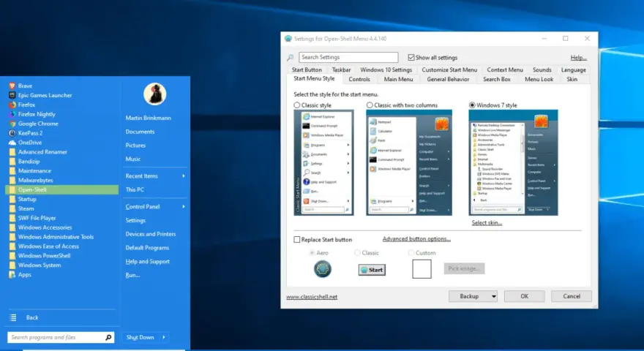644x351 pixels.
Task: Switch to General Behavior tab
Action: [x=448, y=79]
